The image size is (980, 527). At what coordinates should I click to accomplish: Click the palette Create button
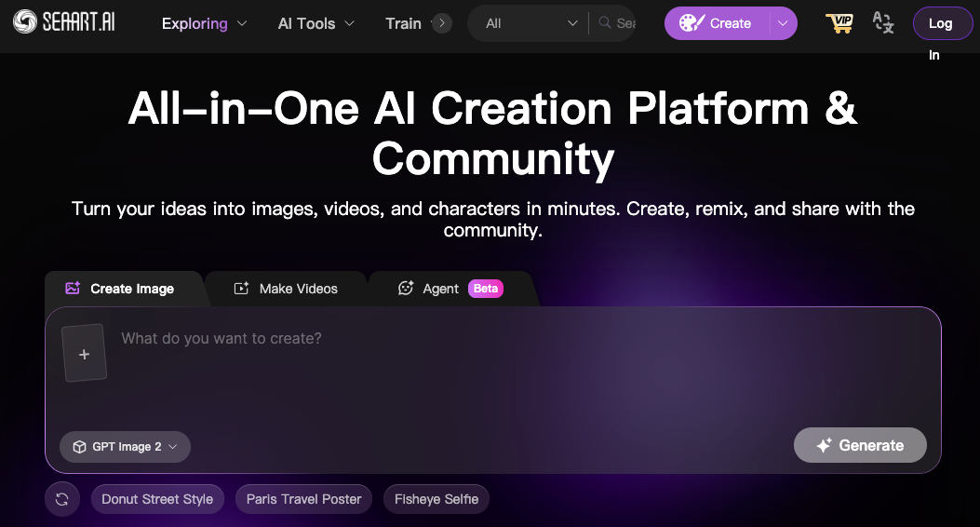tap(717, 23)
